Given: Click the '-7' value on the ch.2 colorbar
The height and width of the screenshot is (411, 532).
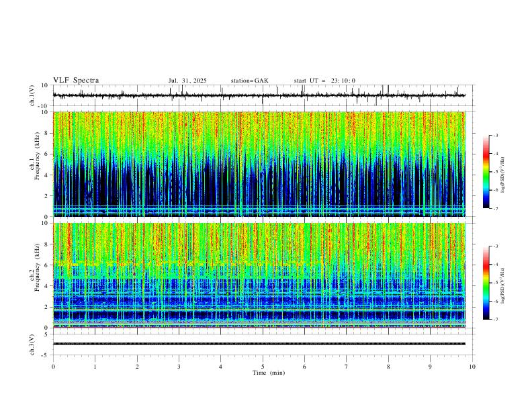Looking at the screenshot, I should tap(495, 320).
